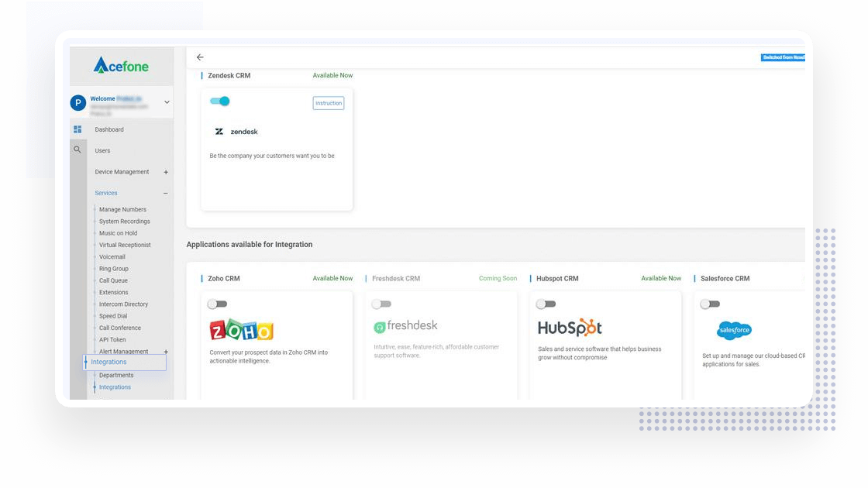Click the back arrow icon
Image resolution: width=868 pixels, height=488 pixels.
200,57
